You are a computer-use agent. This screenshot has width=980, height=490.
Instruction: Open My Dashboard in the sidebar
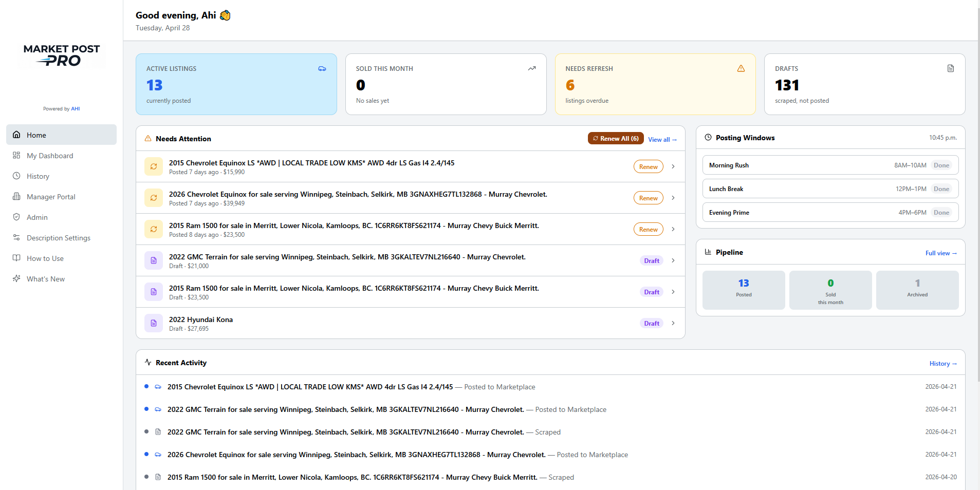pos(50,156)
